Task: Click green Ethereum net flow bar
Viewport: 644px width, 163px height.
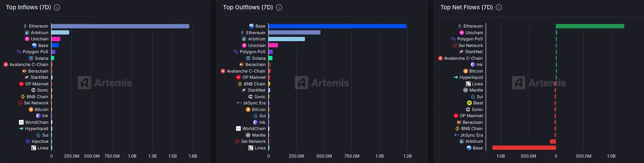Action: coord(590,26)
